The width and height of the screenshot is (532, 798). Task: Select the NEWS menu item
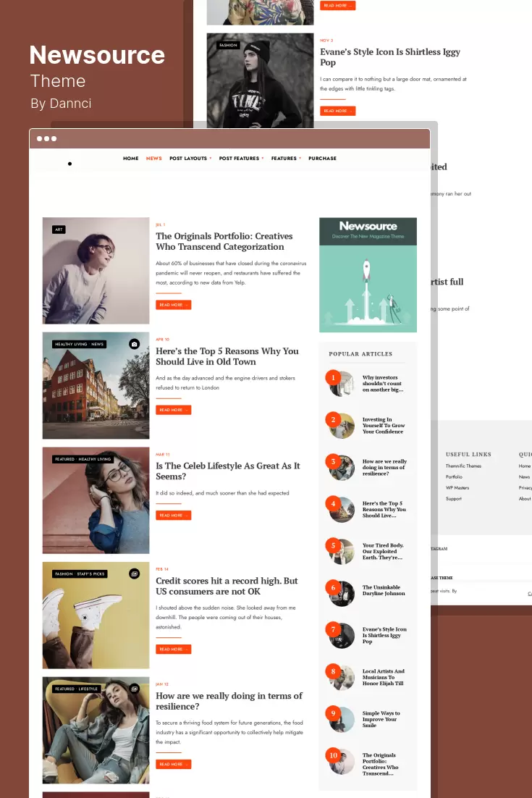[x=153, y=159]
